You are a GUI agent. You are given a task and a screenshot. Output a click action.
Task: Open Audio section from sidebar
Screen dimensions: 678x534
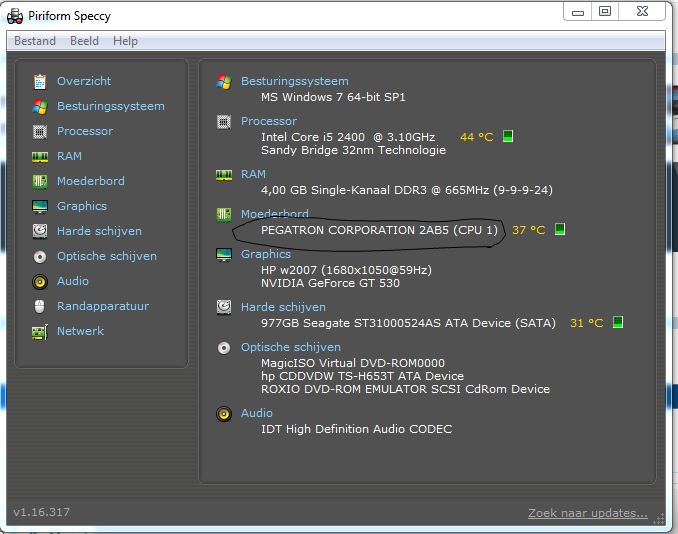click(73, 281)
